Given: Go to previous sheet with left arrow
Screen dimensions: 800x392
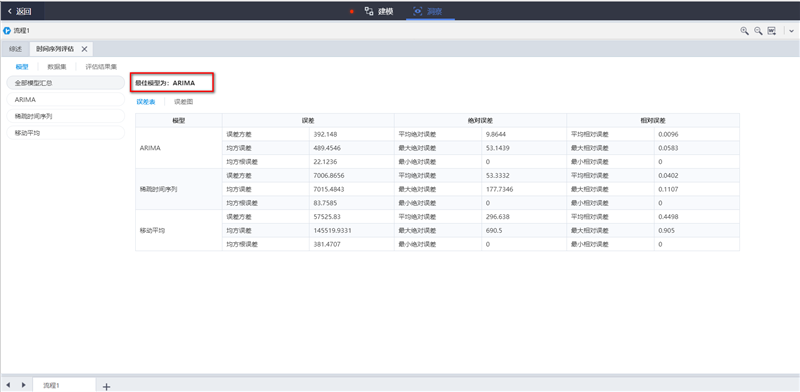Looking at the screenshot, I should [x=8, y=385].
